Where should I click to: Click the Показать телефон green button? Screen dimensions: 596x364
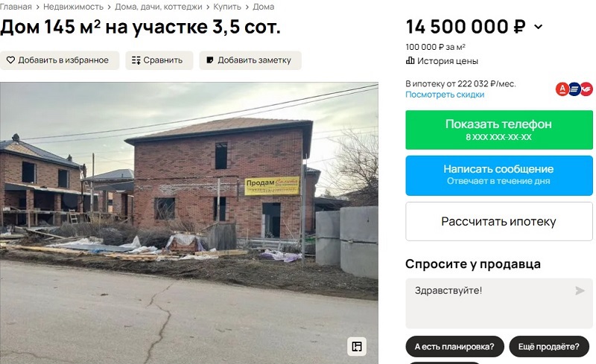[499, 130]
